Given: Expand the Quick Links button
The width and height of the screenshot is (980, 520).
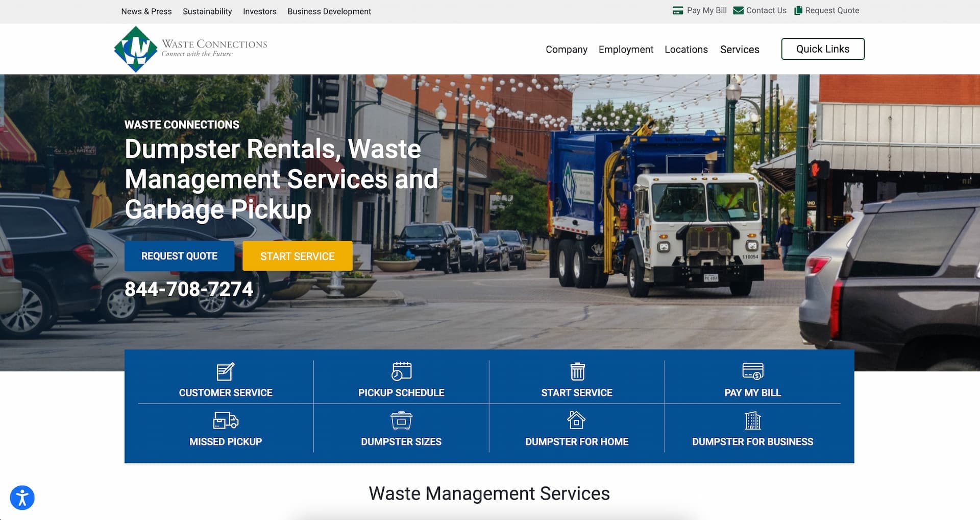Looking at the screenshot, I should [823, 49].
